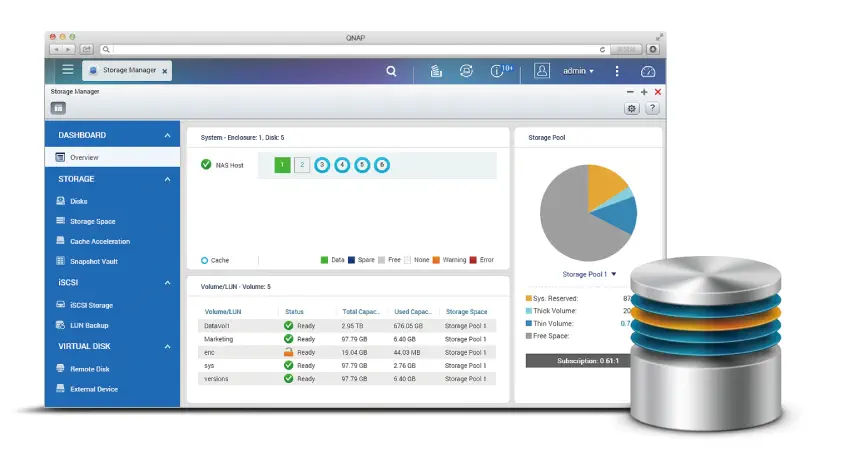The height and width of the screenshot is (450, 844).
Task: Click the LUN Backup sidebar icon
Action: coord(60,325)
